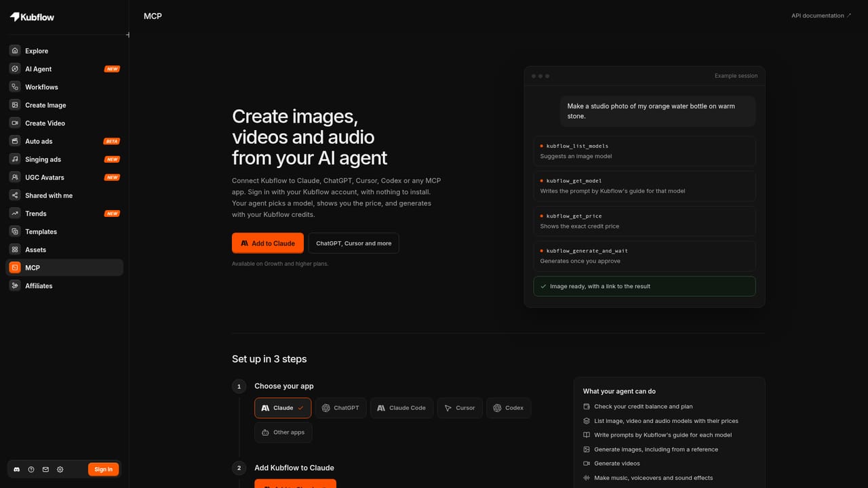Select the Cursor app option
The height and width of the screenshot is (488, 868).
point(460,408)
